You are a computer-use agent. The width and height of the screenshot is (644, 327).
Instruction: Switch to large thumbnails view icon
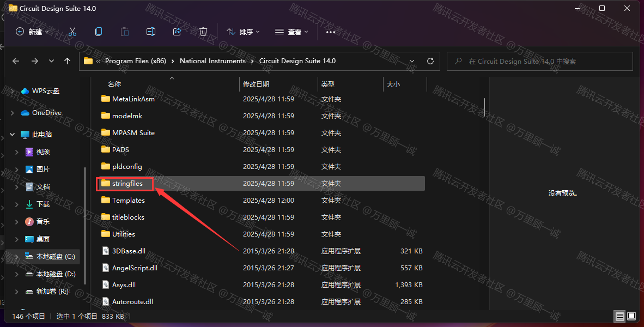[631, 316]
